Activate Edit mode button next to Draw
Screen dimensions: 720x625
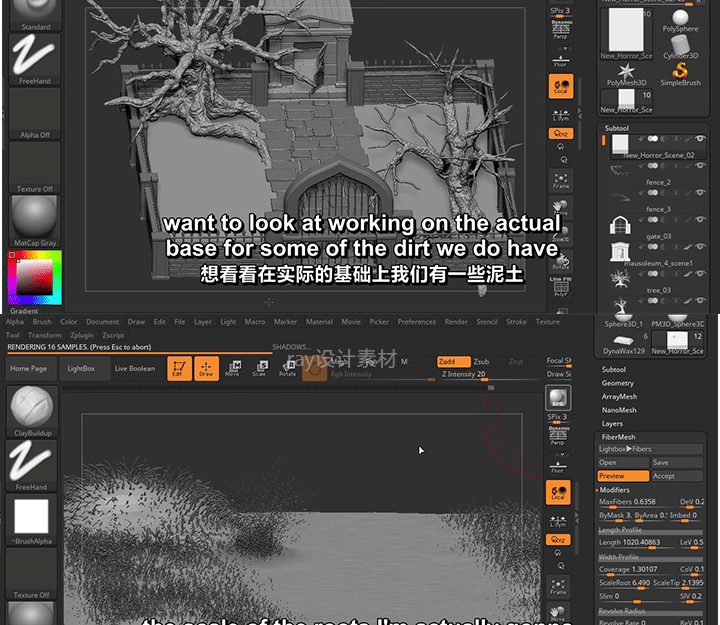179,368
